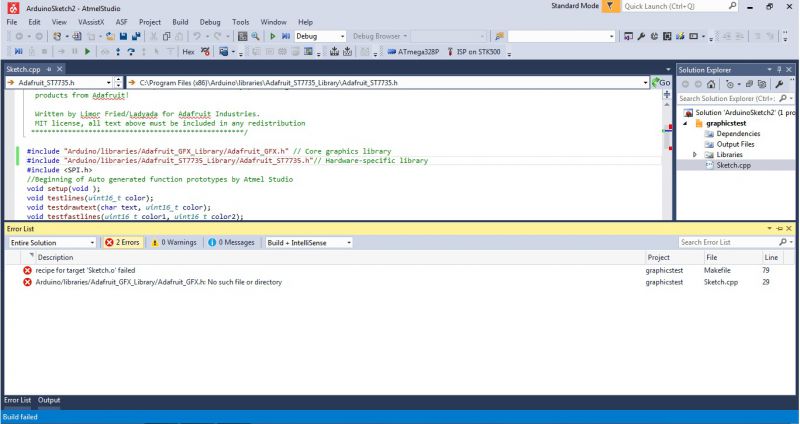800x424 pixels.
Task: Open the Build menu
Action: coord(180,22)
